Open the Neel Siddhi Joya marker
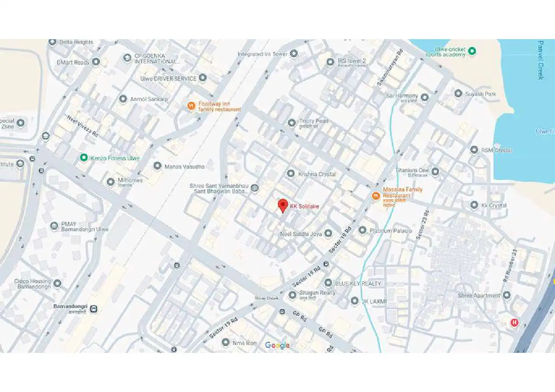Image resolution: width=555 pixels, height=392 pixels. click(328, 233)
